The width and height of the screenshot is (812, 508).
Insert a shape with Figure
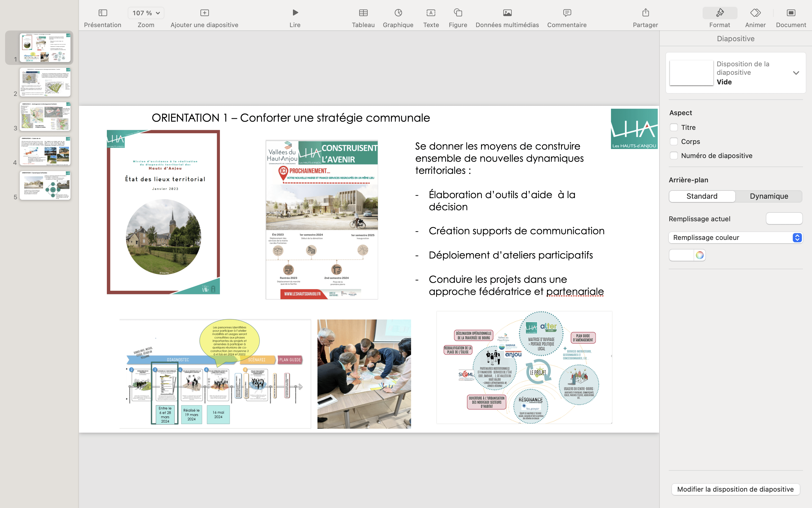tap(458, 18)
